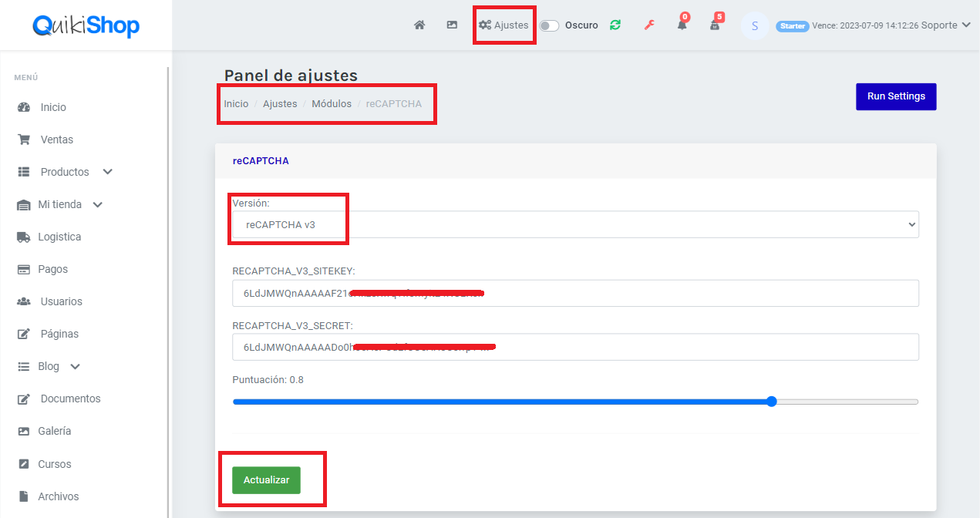The height and width of the screenshot is (518, 980).
Task: Click the Logistica truck icon
Action: (x=24, y=237)
